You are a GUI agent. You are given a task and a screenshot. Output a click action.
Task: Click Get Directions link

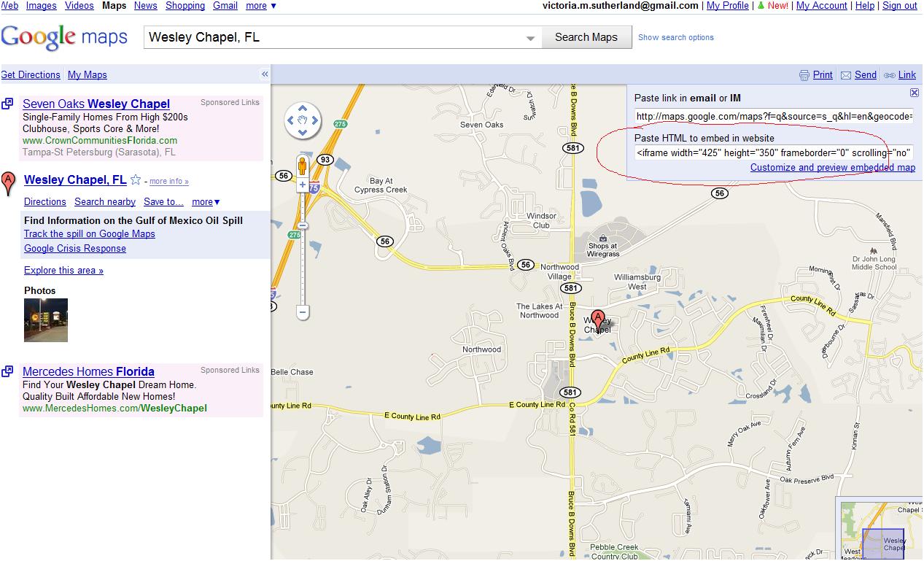pos(31,75)
